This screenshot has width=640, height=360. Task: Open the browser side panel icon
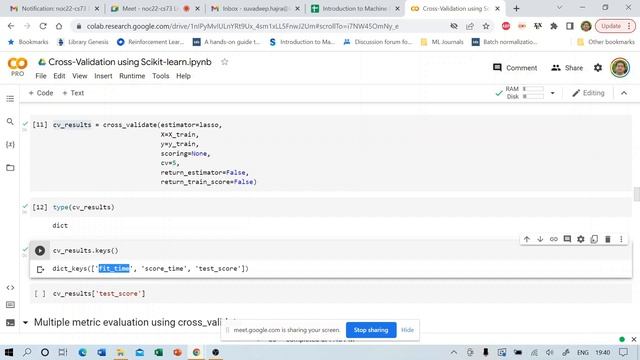(x=569, y=26)
